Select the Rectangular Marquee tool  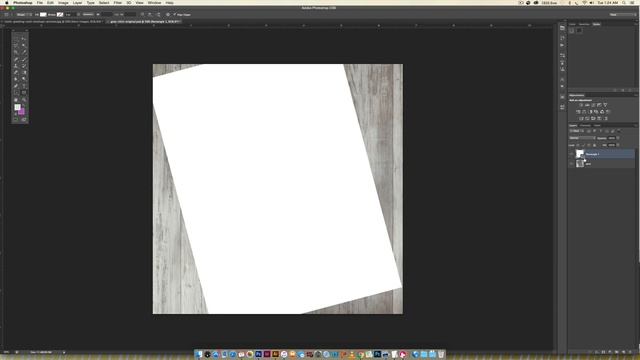16,39
